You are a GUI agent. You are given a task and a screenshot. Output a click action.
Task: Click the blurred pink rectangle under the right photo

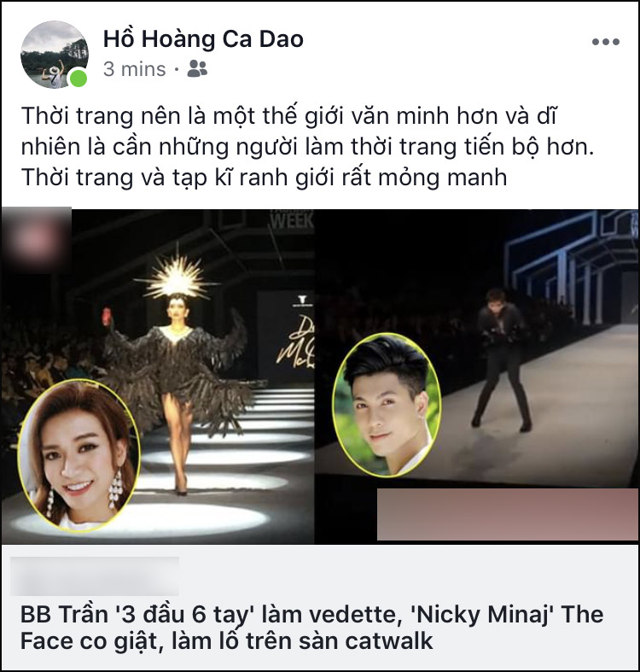[x=508, y=514]
